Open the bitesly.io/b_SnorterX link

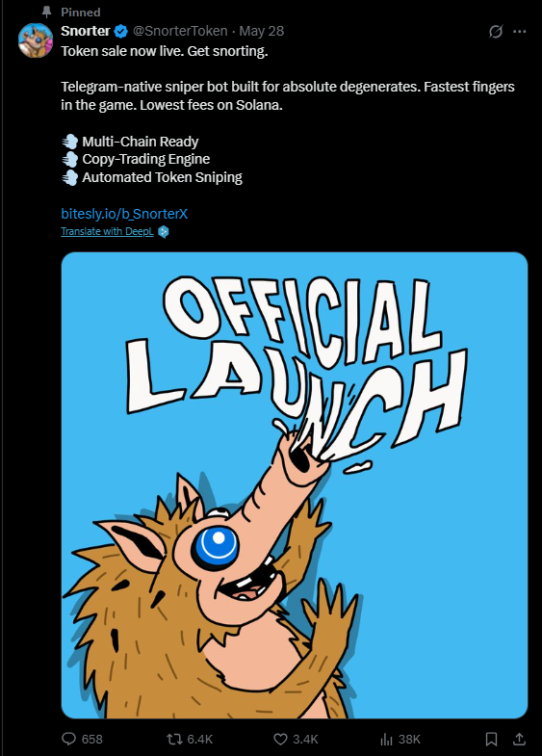click(124, 214)
